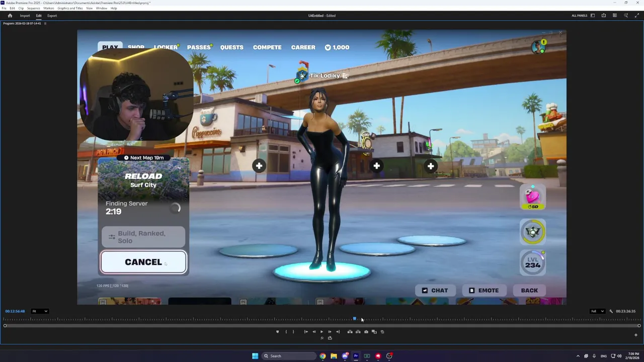
Task: Click the ALL PANELS workspace label
Action: (579, 16)
